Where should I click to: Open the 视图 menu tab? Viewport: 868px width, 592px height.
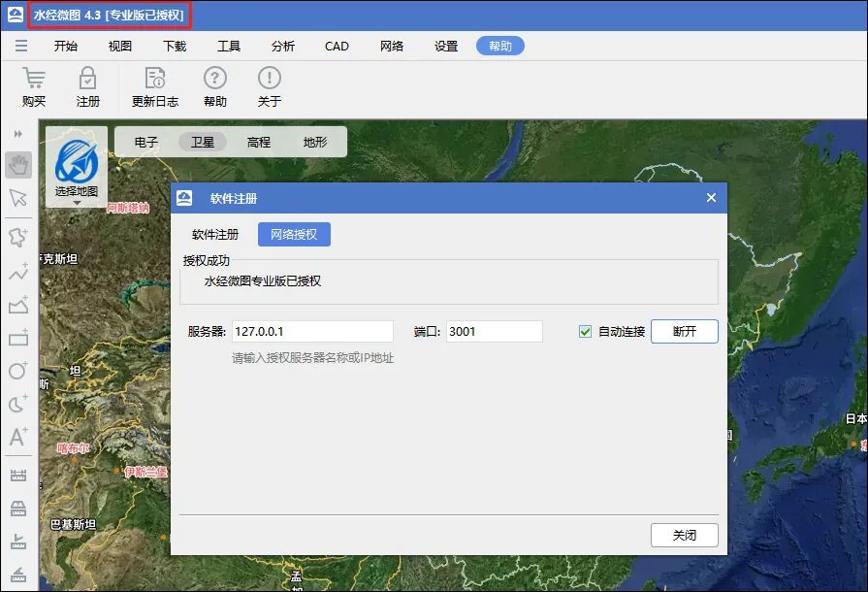pyautogui.click(x=119, y=46)
